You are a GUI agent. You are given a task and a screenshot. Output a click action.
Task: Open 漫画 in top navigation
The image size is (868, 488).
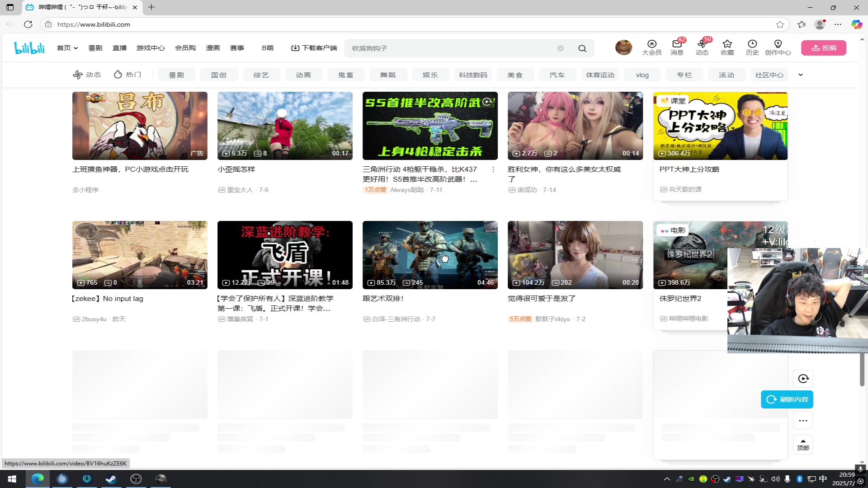[x=213, y=48]
